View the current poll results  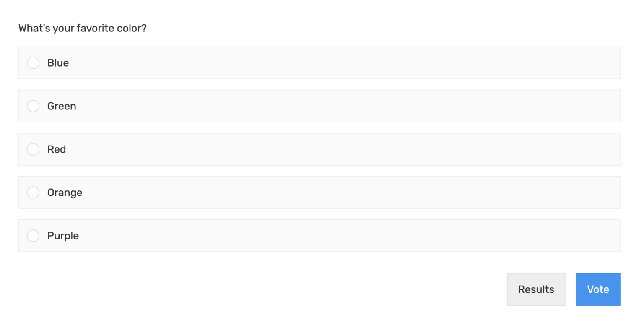536,289
